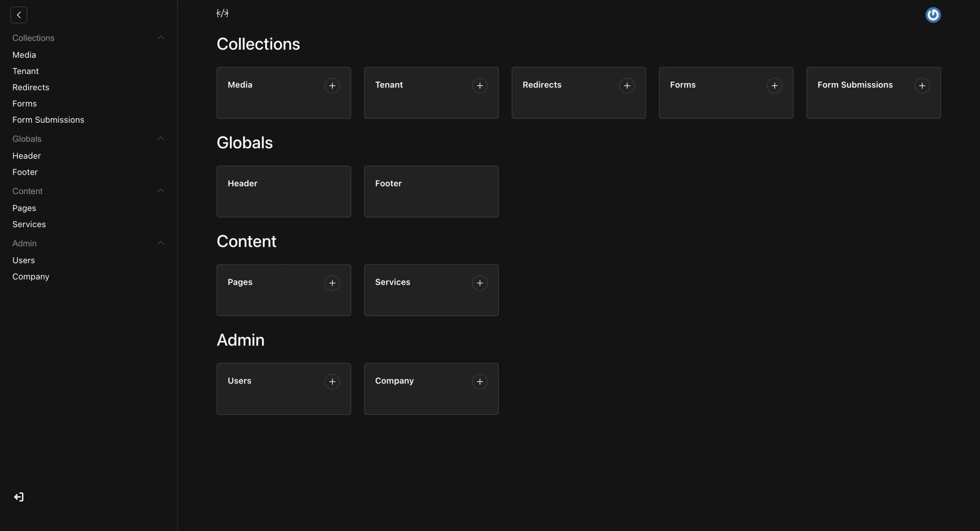This screenshot has height=531, width=980.
Task: Collapse the Admin sidebar section
Action: tap(161, 243)
